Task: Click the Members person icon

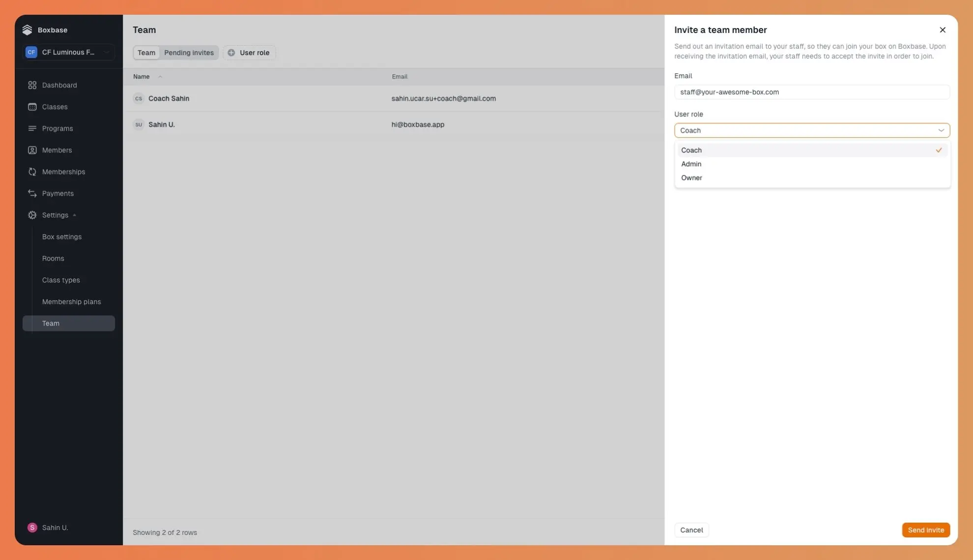Action: tap(32, 150)
